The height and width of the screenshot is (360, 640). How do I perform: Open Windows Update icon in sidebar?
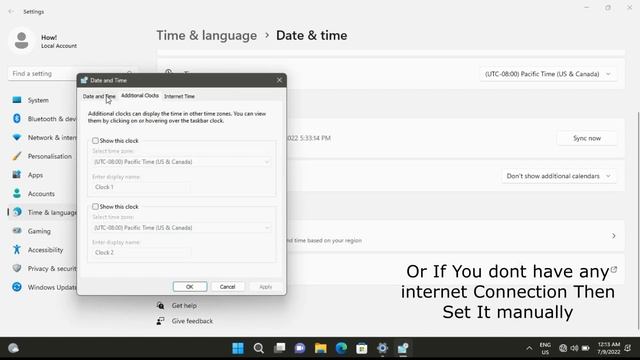click(17, 287)
